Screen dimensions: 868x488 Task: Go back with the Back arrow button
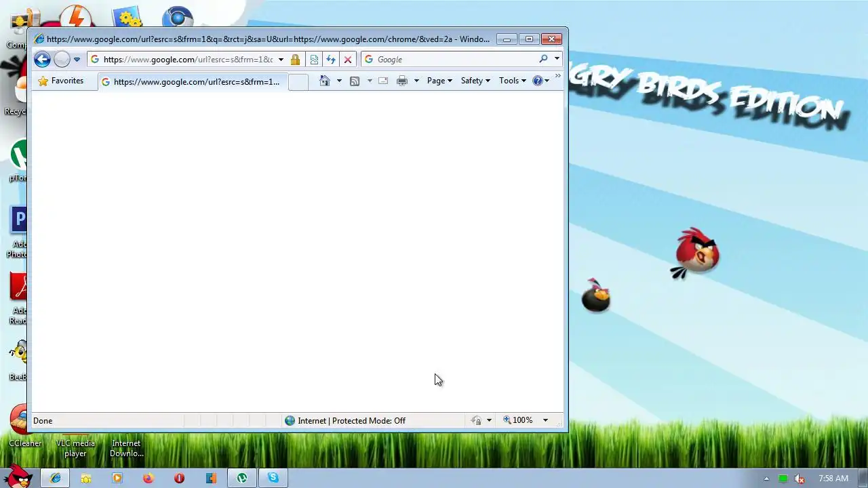[42, 60]
